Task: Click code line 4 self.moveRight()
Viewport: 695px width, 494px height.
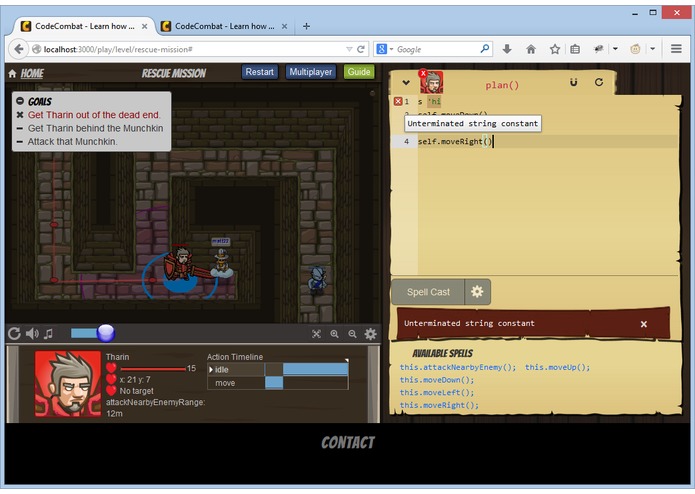Action: pos(455,142)
